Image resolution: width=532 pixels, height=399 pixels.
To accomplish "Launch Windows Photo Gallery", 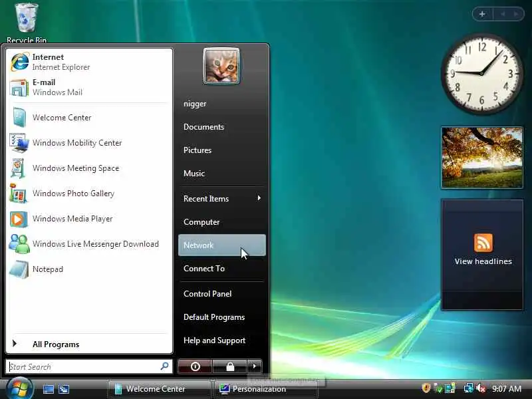I will 89,194.
